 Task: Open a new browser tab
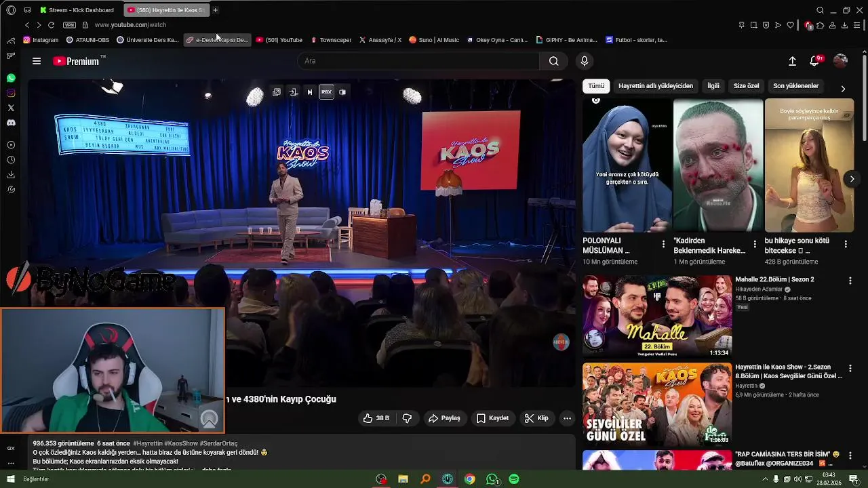tap(216, 10)
